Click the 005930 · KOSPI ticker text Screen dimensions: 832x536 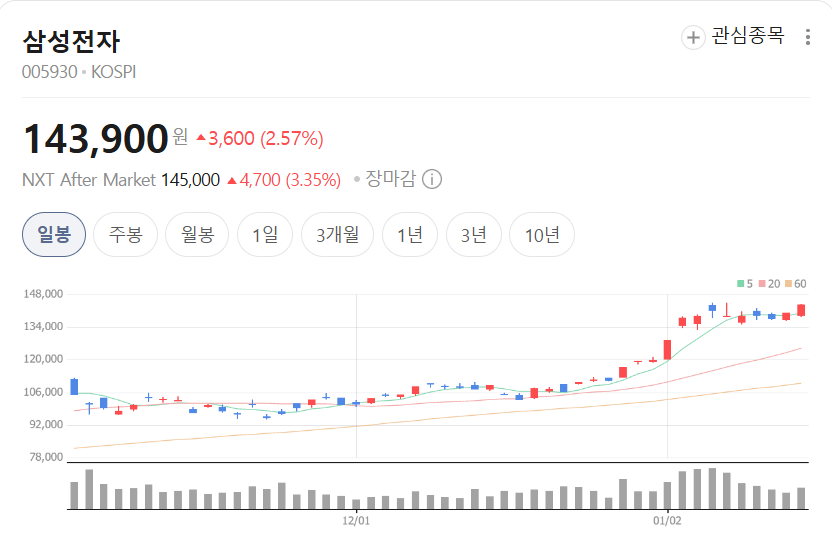point(79,72)
